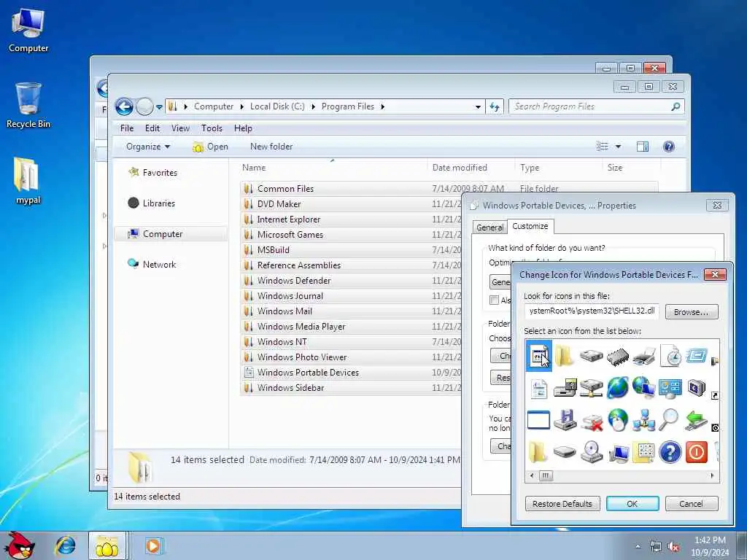This screenshot has width=747, height=560.
Task: Select the network drive icon in the list
Action: click(x=591, y=388)
